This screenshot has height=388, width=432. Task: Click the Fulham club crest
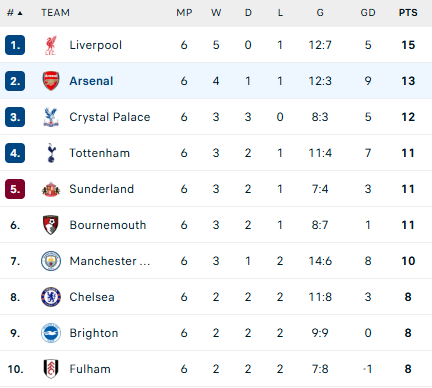pos(51,369)
